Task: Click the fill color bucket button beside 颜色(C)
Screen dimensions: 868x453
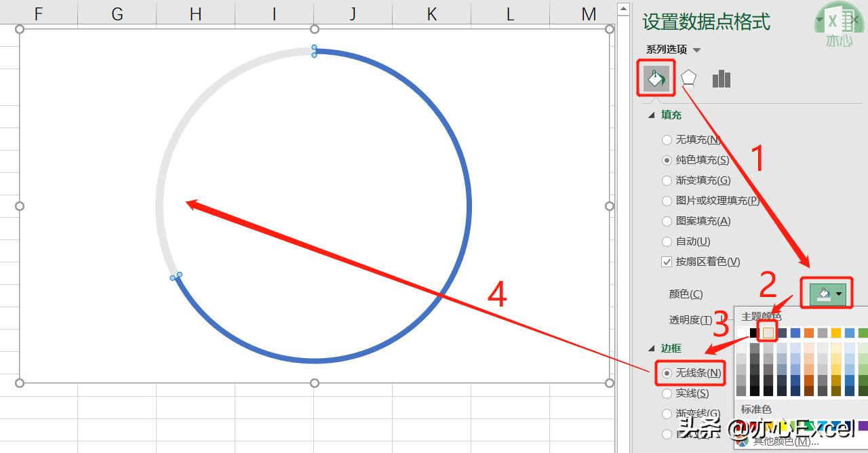Action: pos(826,293)
